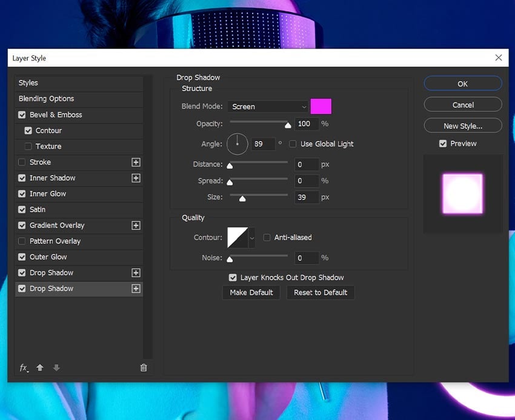Enable Use Global Light checkbox
Image resolution: width=515 pixels, height=420 pixels.
pyautogui.click(x=293, y=143)
